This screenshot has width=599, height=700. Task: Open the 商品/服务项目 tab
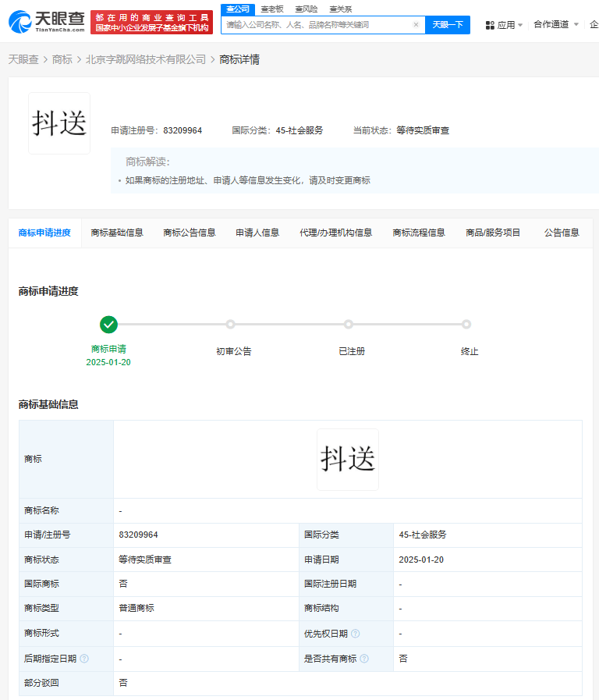(x=493, y=233)
